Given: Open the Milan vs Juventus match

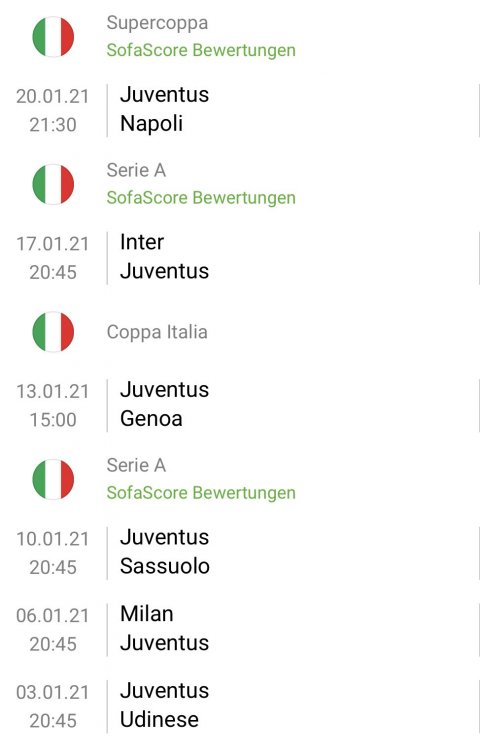Looking at the screenshot, I should click(x=240, y=629).
